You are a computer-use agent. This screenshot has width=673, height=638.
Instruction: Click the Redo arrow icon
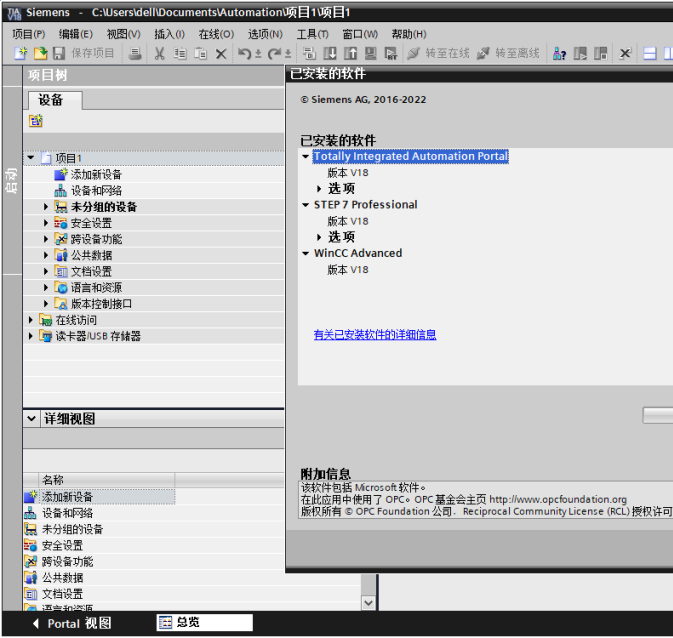[274, 53]
